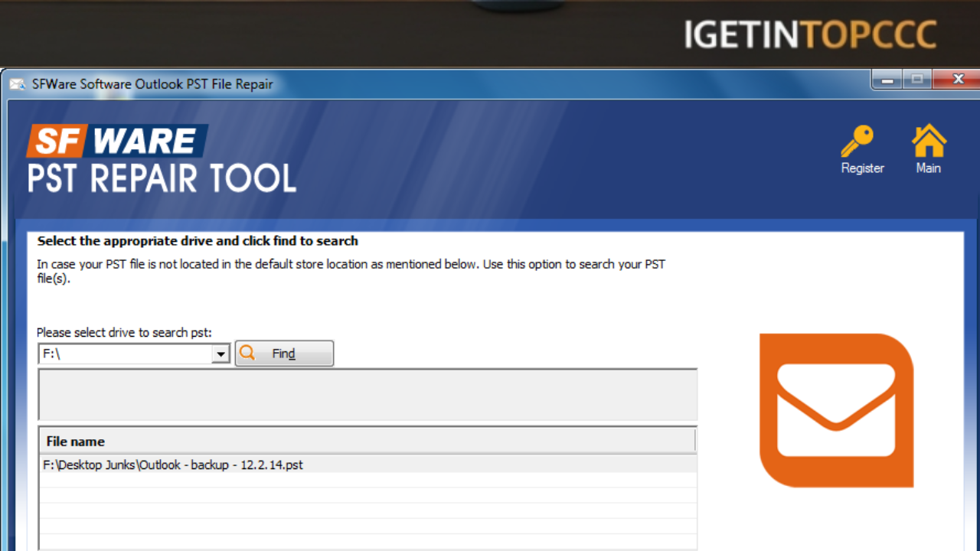Go to Main via house icon
980x551 pixels.
coord(929,141)
